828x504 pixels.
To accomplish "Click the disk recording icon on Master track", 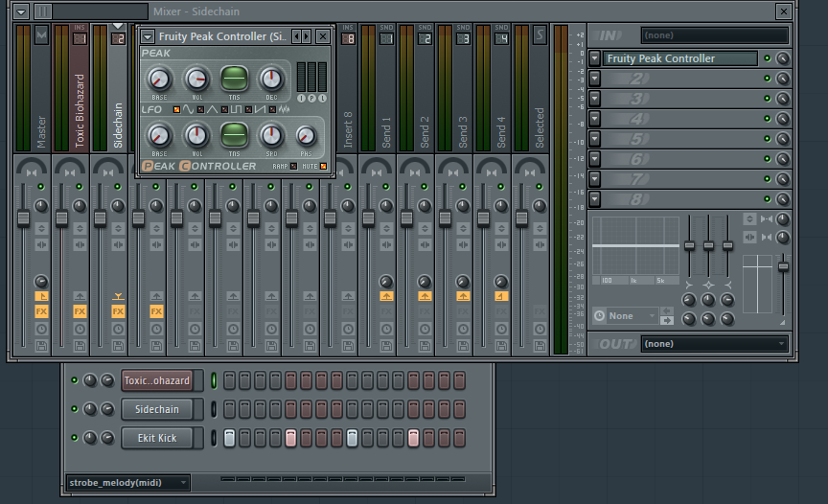I will [41, 346].
